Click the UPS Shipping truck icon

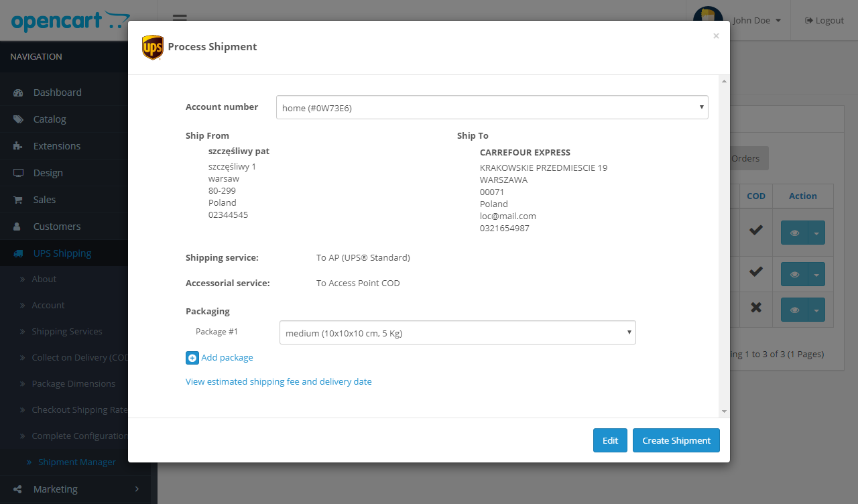point(18,253)
